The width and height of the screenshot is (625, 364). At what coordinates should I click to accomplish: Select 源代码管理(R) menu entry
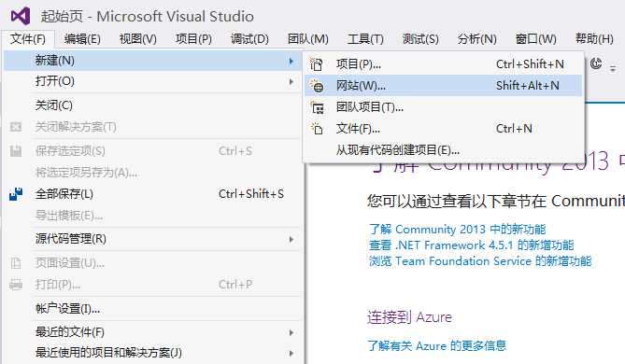click(152, 239)
